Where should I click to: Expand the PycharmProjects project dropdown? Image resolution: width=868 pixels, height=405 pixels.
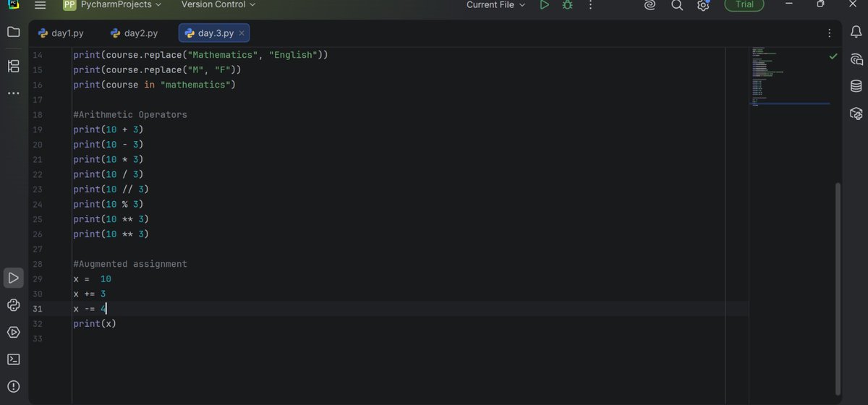pyautogui.click(x=112, y=5)
